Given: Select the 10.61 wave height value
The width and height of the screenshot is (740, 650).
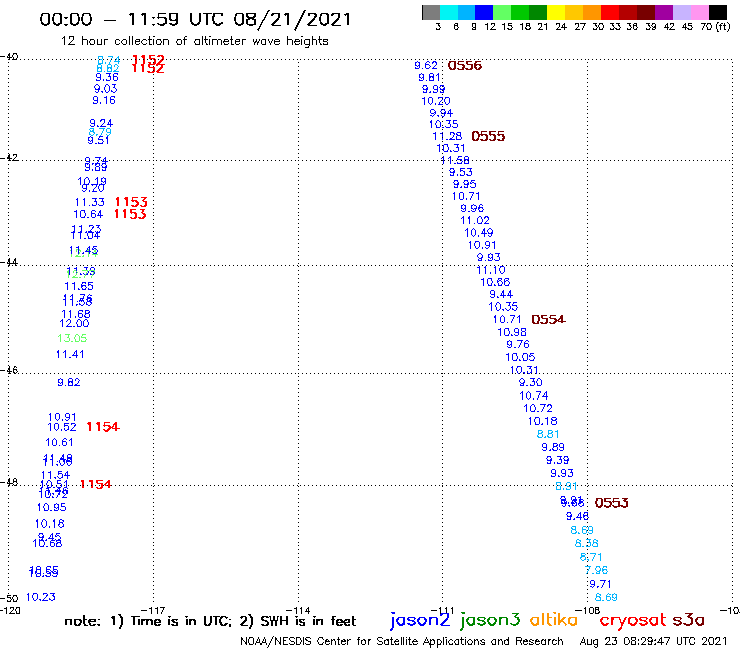Looking at the screenshot, I should 59,442.
